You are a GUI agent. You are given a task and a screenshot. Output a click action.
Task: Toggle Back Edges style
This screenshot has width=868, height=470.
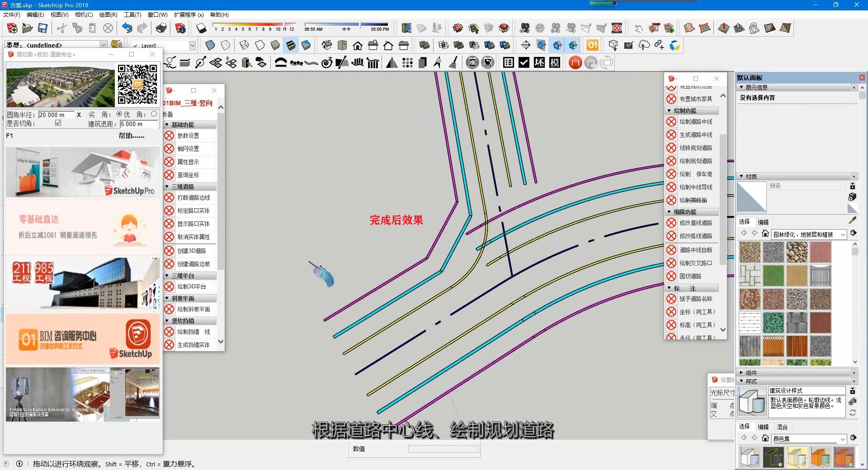pos(226,45)
